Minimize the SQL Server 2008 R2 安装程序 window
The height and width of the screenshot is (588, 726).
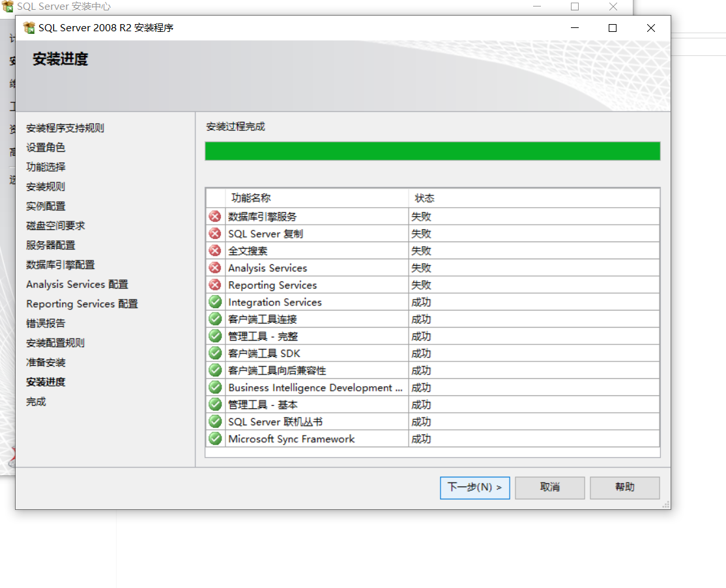(x=575, y=28)
